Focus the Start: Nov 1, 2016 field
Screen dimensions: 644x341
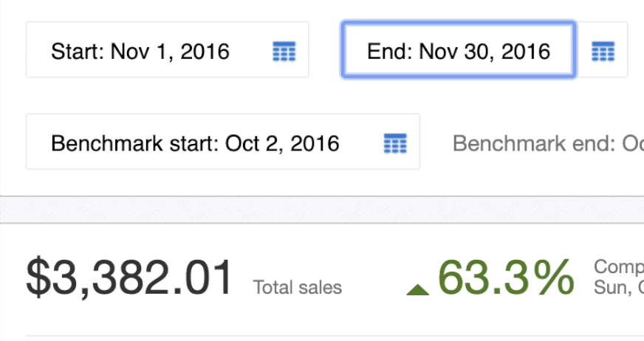167,49
